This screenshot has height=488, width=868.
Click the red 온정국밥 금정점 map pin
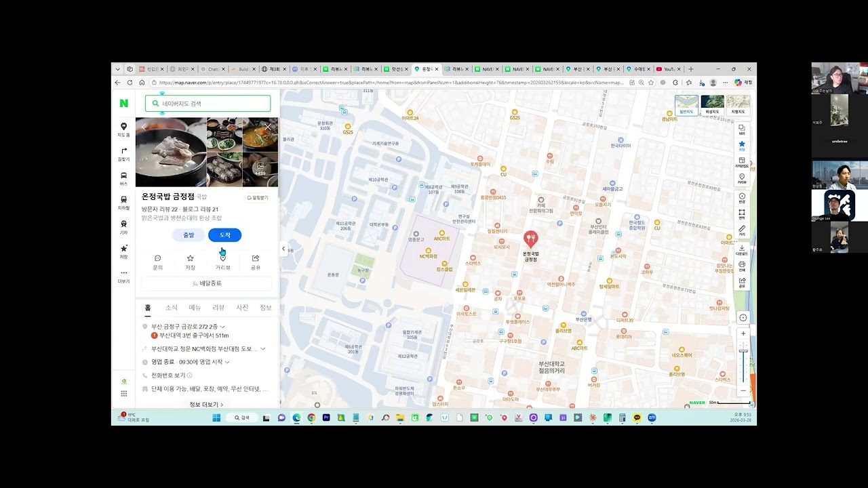tap(531, 239)
